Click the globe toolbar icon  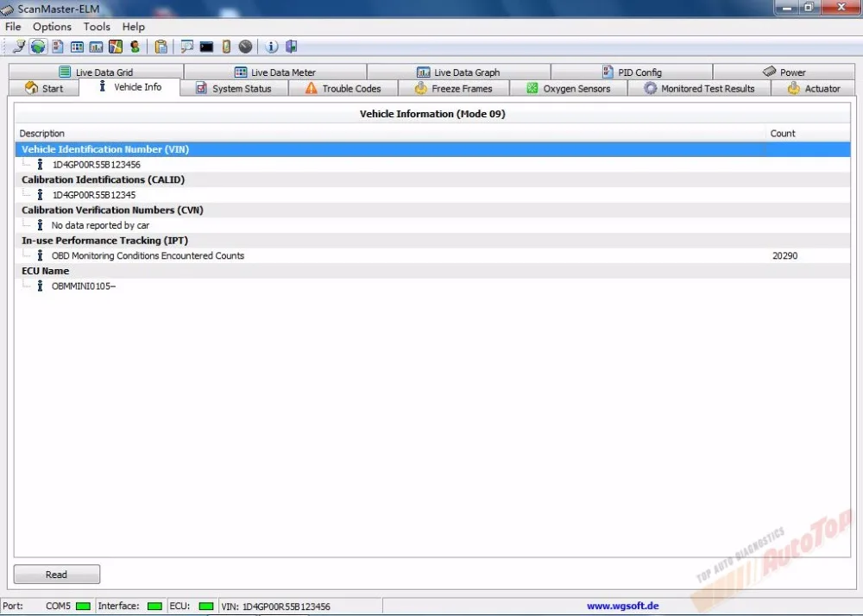pos(38,47)
